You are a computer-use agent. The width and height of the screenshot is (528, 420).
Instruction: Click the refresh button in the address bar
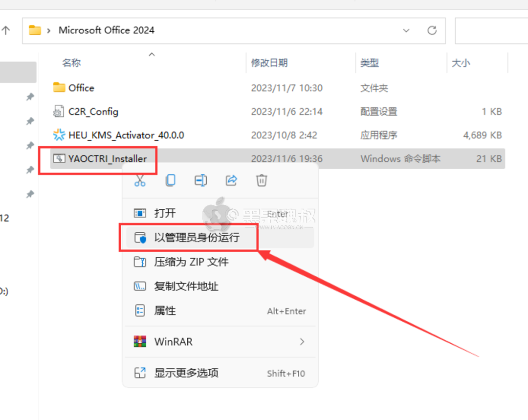pos(432,30)
